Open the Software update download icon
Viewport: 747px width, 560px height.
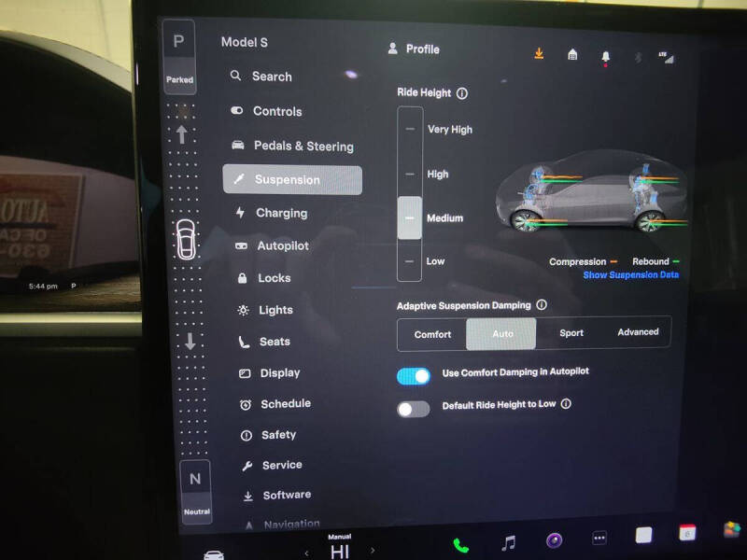pyautogui.click(x=540, y=53)
